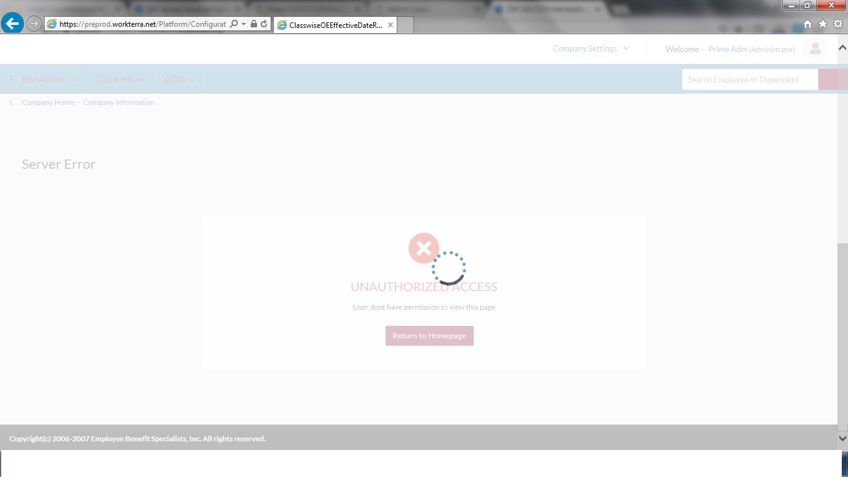
Task: Open the Company Information breadcrumb link
Action: click(x=119, y=102)
